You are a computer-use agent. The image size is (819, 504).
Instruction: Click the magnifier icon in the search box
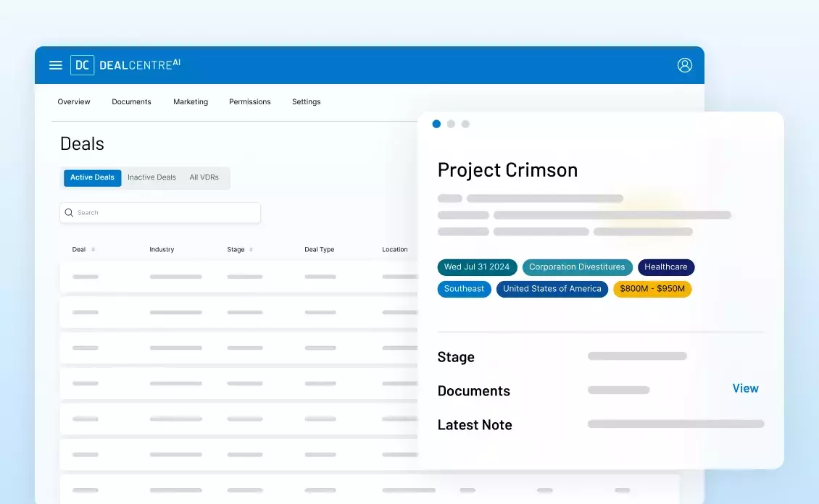(69, 213)
